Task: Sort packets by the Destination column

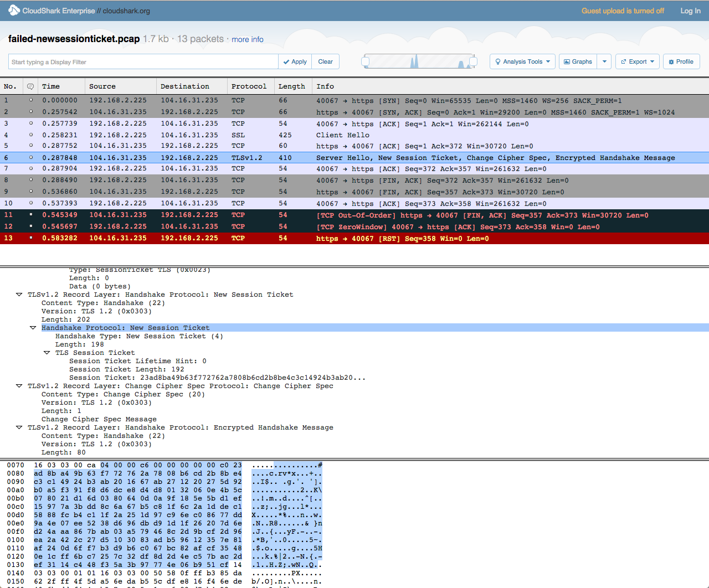Action: (192, 86)
